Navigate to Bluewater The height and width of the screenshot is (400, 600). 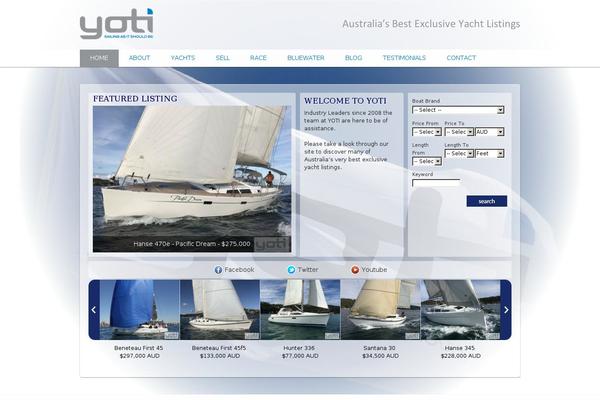point(306,58)
